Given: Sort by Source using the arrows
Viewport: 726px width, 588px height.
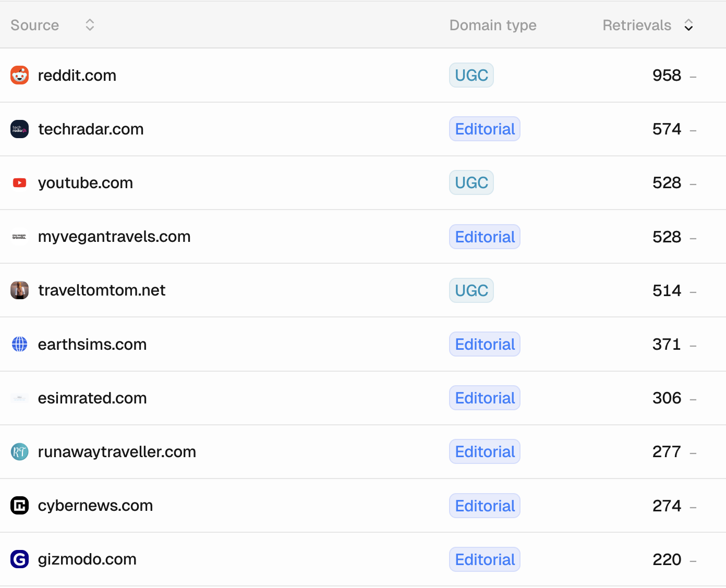Looking at the screenshot, I should pyautogui.click(x=90, y=25).
